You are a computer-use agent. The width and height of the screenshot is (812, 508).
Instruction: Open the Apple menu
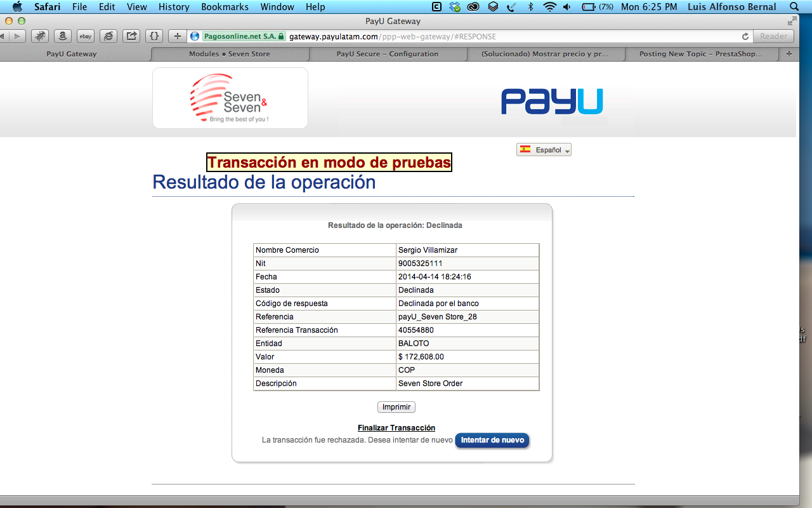pyautogui.click(x=17, y=7)
